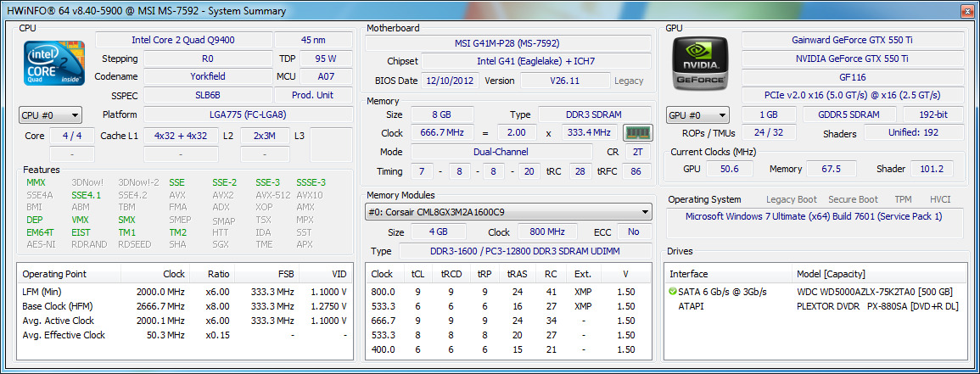The image size is (980, 374).
Task: Click the GPU clock 50.6 value
Action: [730, 169]
